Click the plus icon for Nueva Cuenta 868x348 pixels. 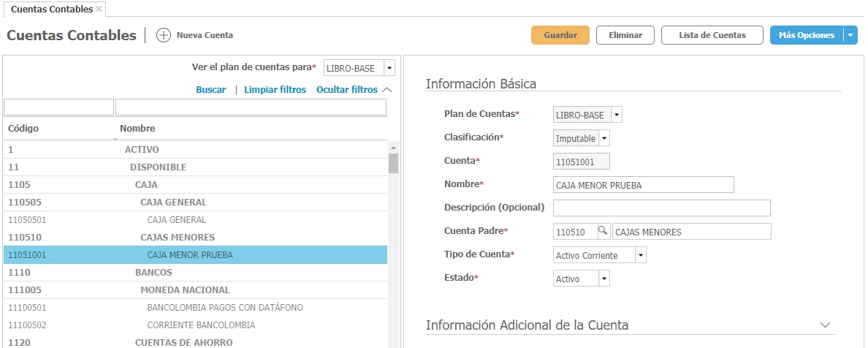click(x=164, y=35)
